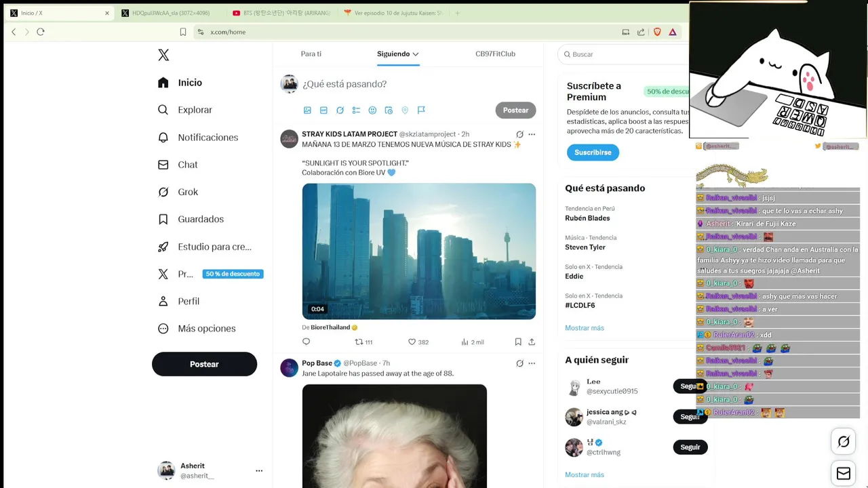Repost the Stray Kids post with 111 reposts
The image size is (868, 488).
pyautogui.click(x=364, y=342)
